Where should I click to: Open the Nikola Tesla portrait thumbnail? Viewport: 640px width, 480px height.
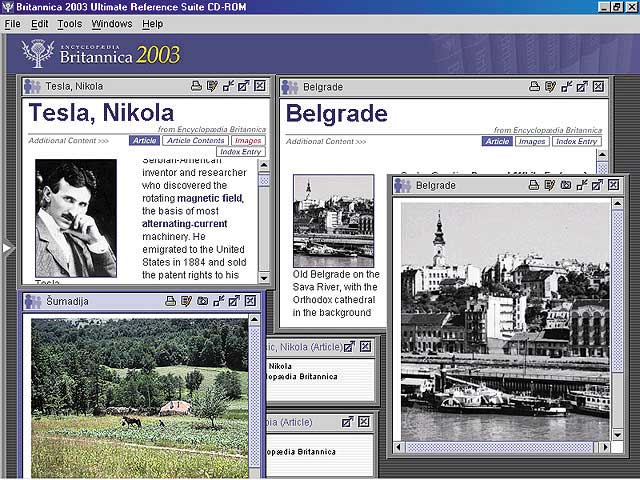pos(76,218)
